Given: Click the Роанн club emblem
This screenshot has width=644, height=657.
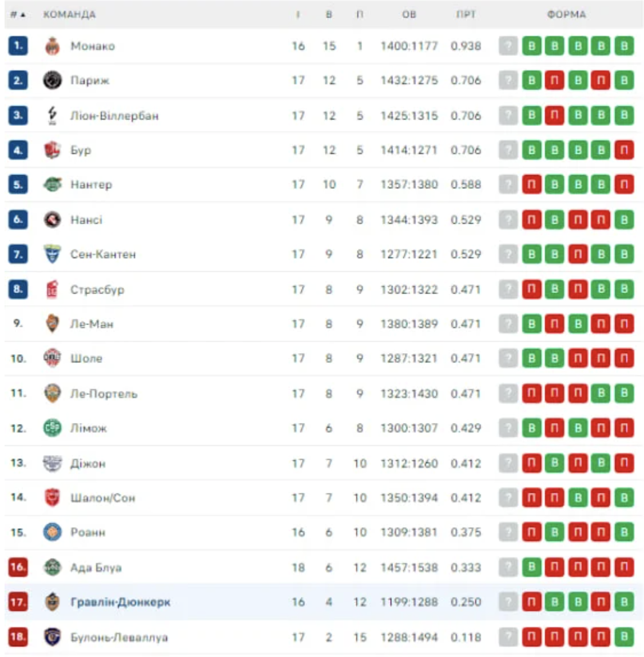Looking at the screenshot, I should coord(52,532).
